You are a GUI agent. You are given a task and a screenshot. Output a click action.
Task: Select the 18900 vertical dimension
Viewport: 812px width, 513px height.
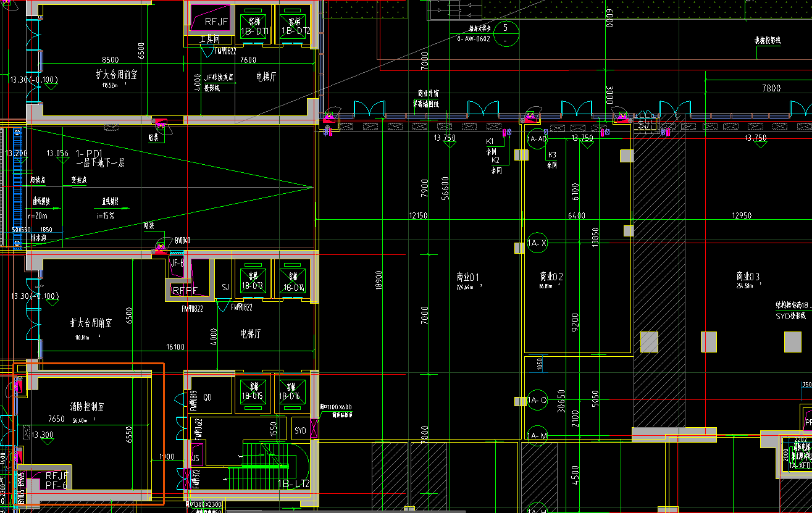(x=379, y=280)
